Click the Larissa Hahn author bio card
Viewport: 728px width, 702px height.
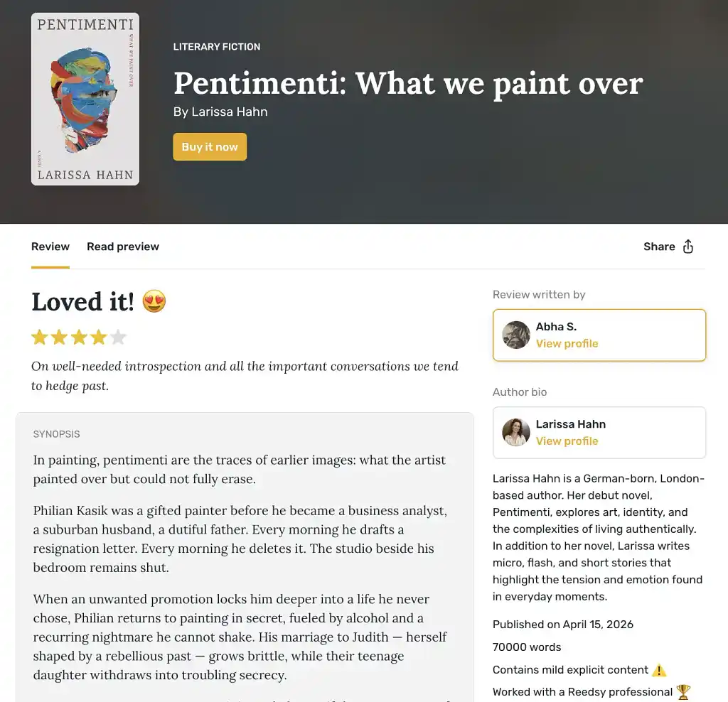pyautogui.click(x=599, y=433)
